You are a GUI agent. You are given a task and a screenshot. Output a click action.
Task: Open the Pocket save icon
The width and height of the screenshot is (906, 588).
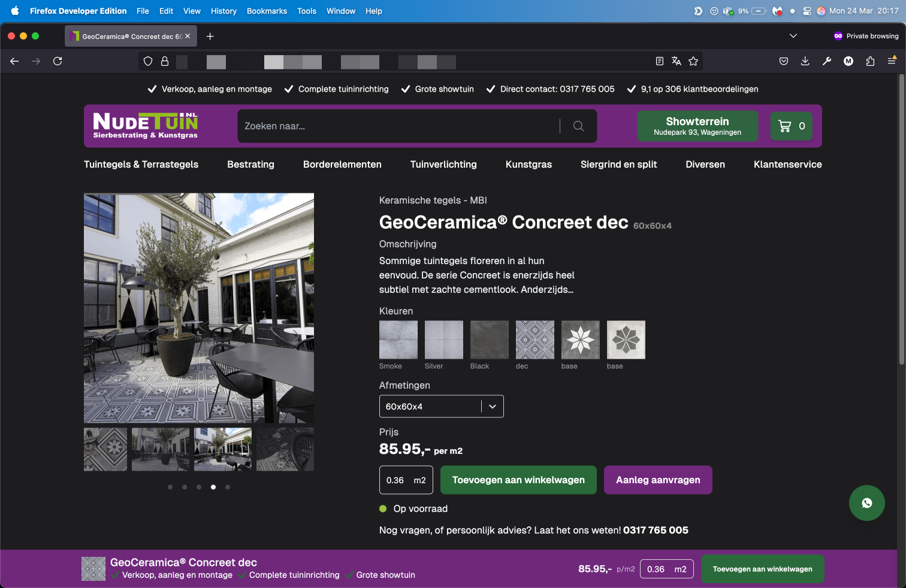(x=784, y=61)
